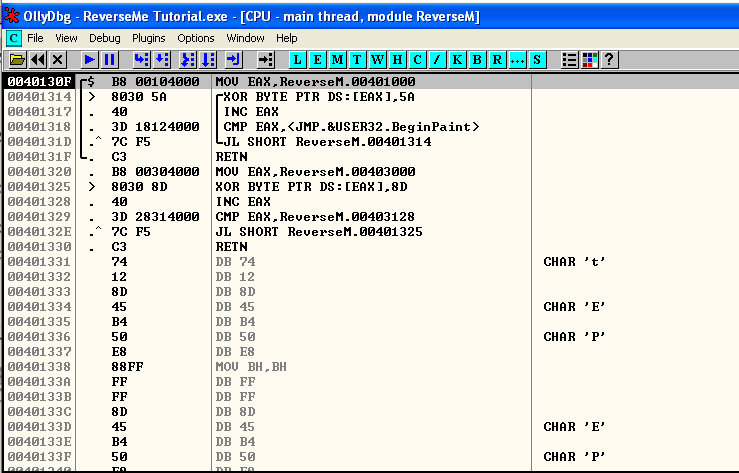This screenshot has width=739, height=473.
Task: Open help with question mark icon
Action: pyautogui.click(x=609, y=60)
